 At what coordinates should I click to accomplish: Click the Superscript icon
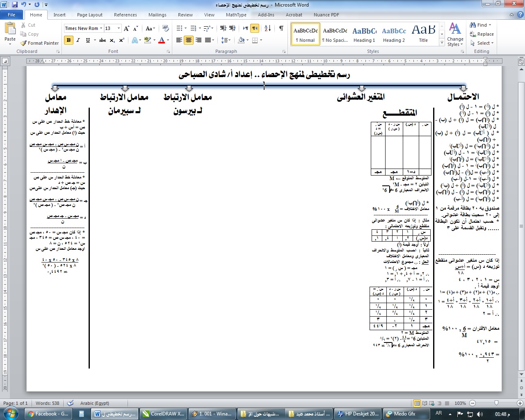coord(122,40)
